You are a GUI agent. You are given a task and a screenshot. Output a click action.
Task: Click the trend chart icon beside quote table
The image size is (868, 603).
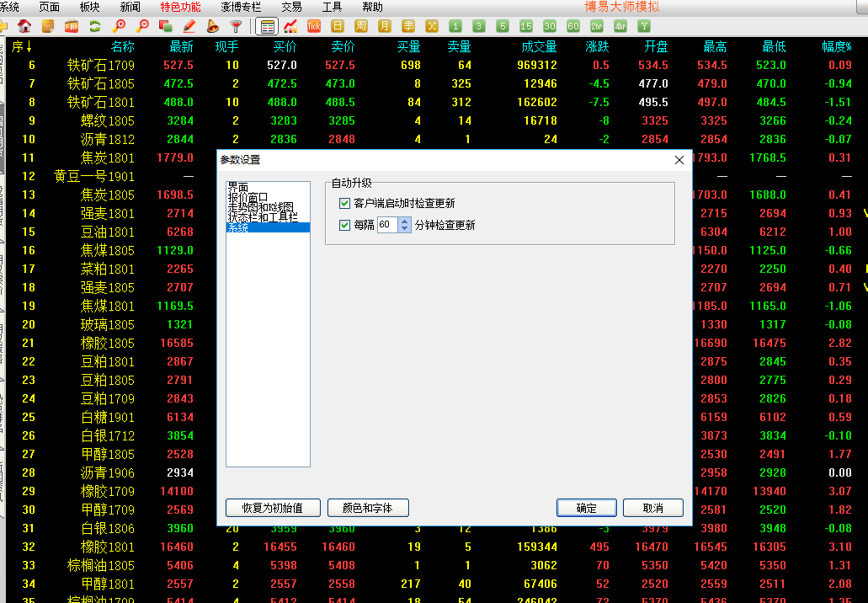(x=291, y=26)
